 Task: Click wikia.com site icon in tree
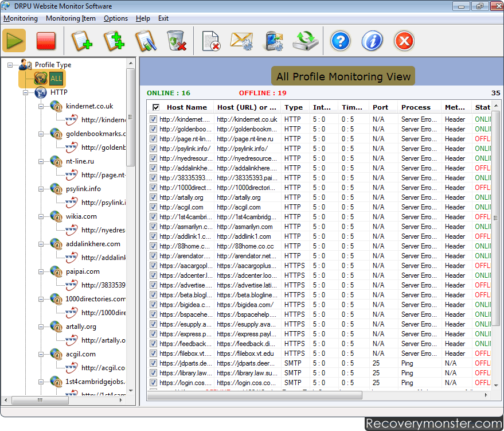56,216
